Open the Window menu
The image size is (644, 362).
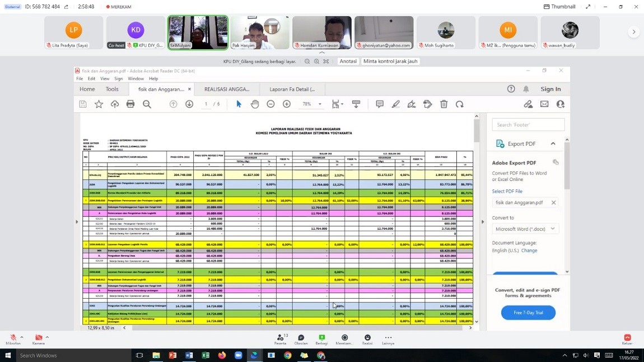pyautogui.click(x=136, y=79)
